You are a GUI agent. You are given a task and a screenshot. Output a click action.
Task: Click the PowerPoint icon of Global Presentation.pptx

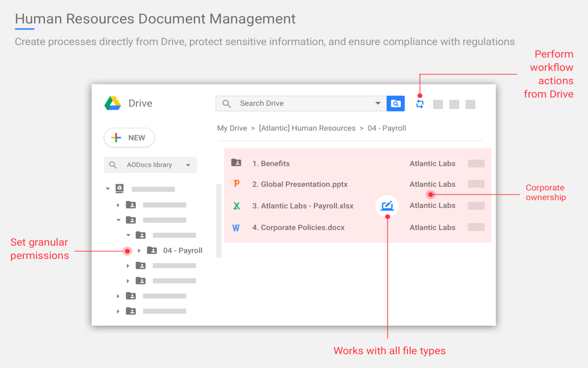coord(237,184)
